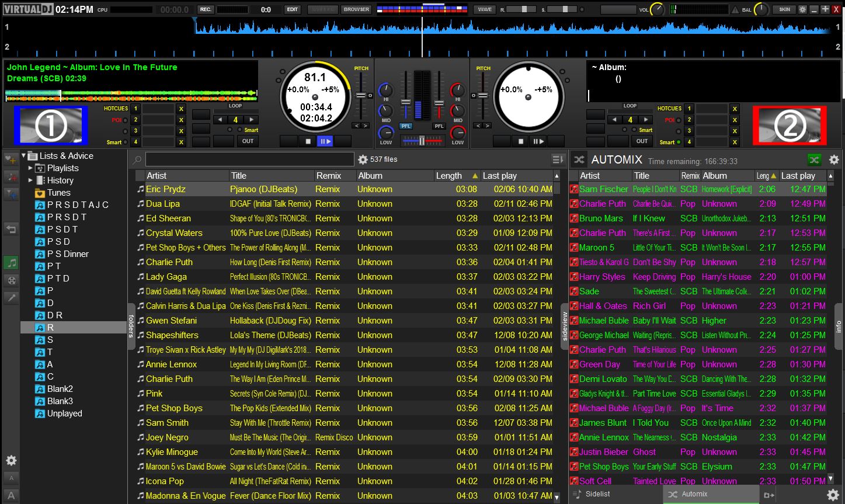Stop playback on deck 1

[308, 141]
